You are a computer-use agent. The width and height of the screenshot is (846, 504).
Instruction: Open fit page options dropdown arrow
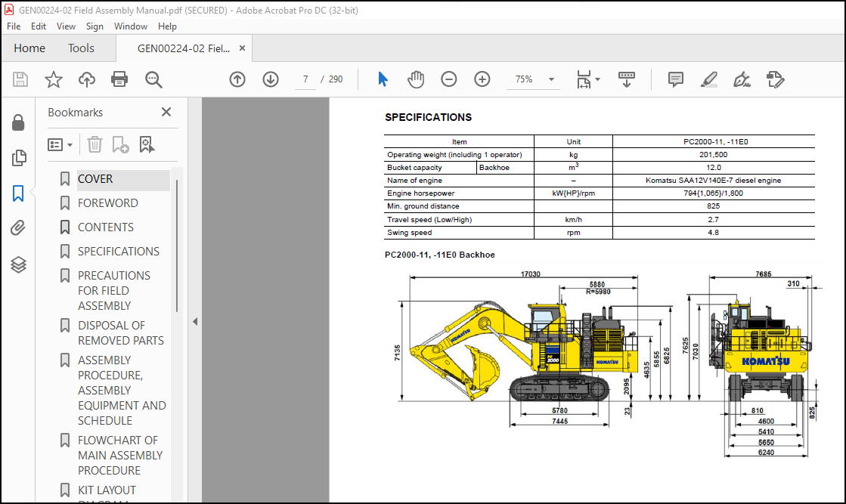[597, 79]
